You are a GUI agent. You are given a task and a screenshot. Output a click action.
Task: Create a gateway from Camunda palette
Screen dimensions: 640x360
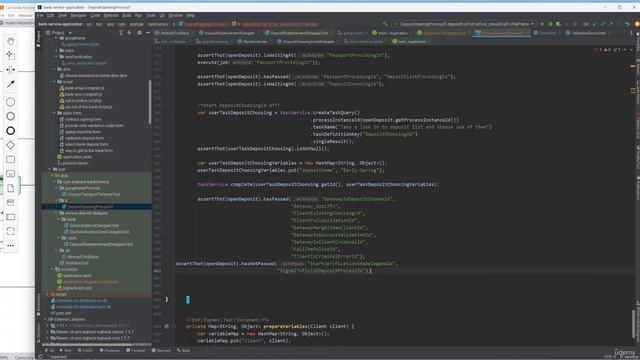[11, 145]
